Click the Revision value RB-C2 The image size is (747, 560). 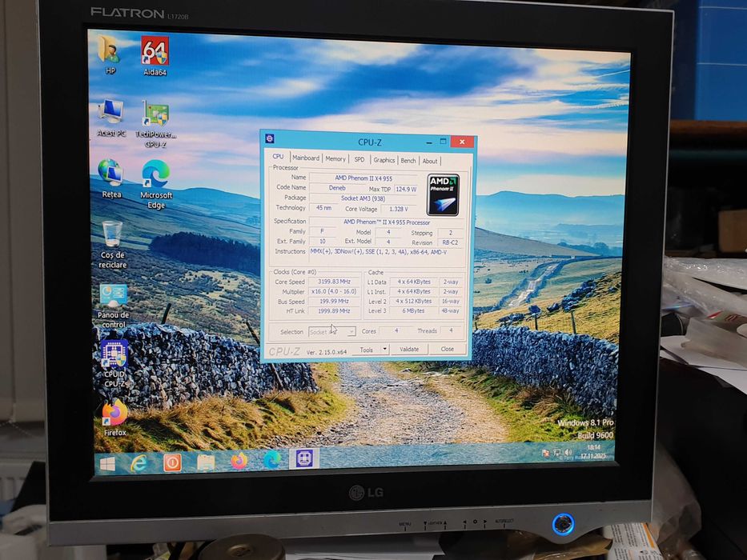coord(450,242)
